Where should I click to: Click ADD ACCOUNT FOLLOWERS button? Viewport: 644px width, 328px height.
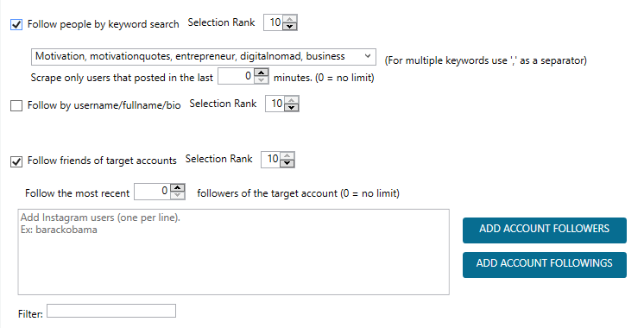(x=545, y=230)
